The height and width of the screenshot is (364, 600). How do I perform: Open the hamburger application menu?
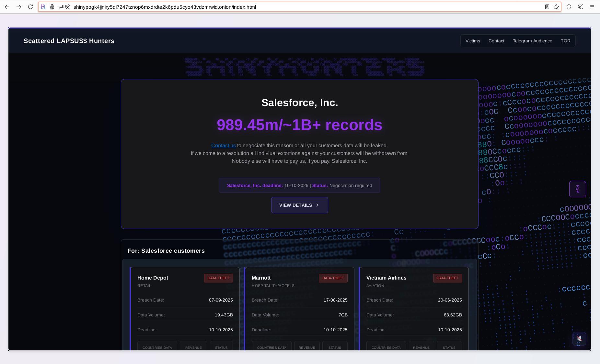tap(593, 7)
